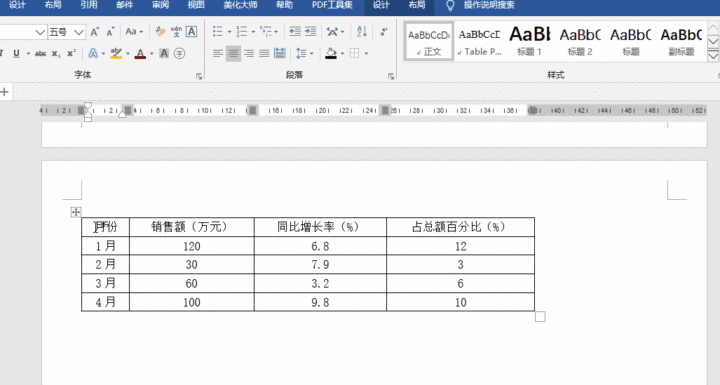Screen dimensions: 720x385
Task: Align text left
Action: click(x=218, y=53)
